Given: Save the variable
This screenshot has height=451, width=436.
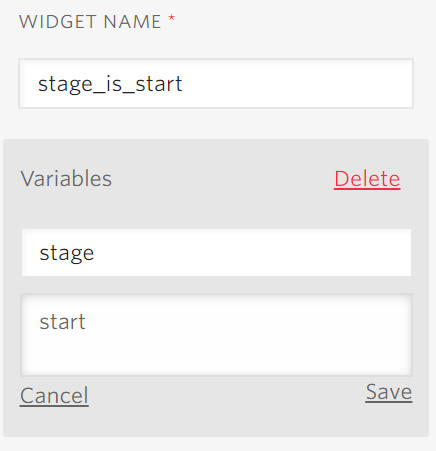Looking at the screenshot, I should click(389, 392).
